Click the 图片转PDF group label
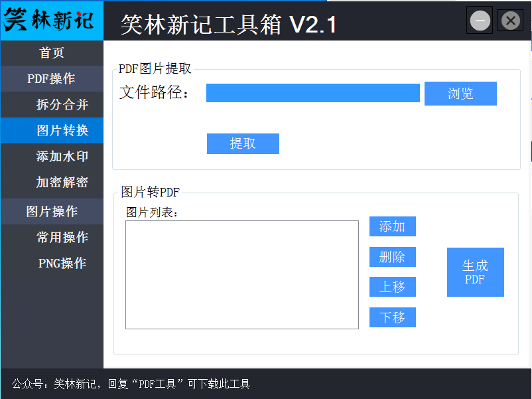532x399 pixels. [151, 193]
